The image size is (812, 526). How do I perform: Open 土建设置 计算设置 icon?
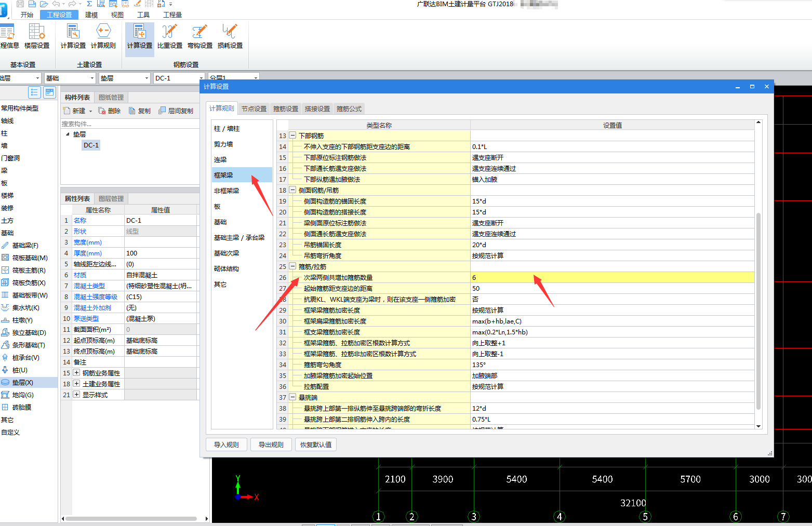point(73,36)
